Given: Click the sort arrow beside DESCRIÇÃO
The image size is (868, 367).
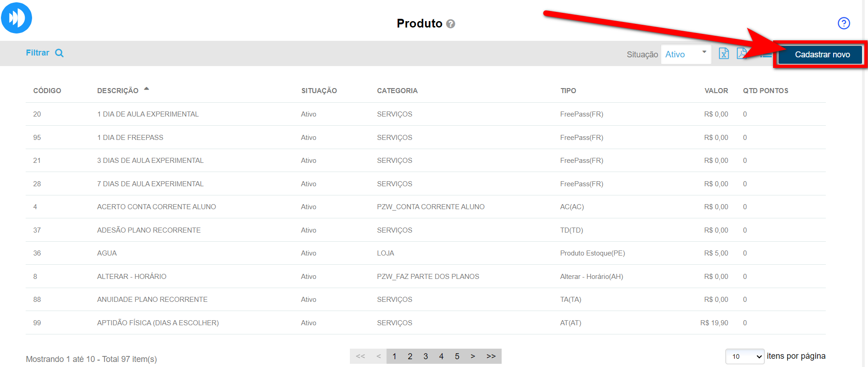Looking at the screenshot, I should 146,89.
